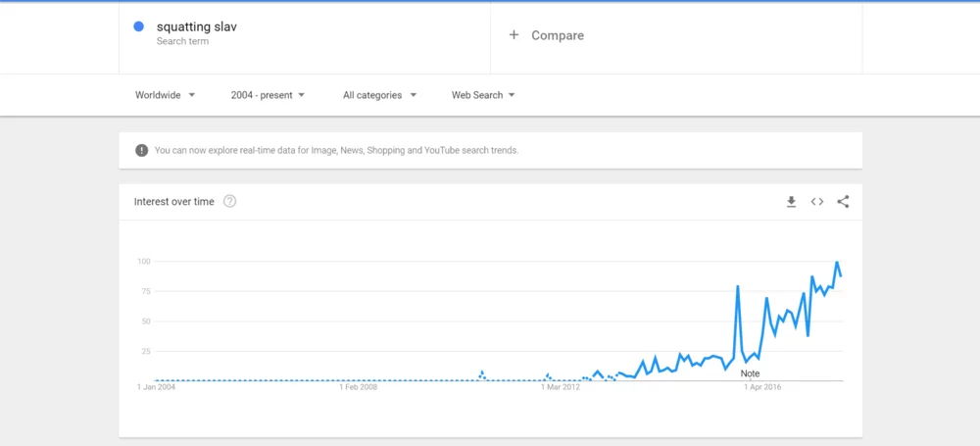Click the Interest over time heading

(x=173, y=202)
